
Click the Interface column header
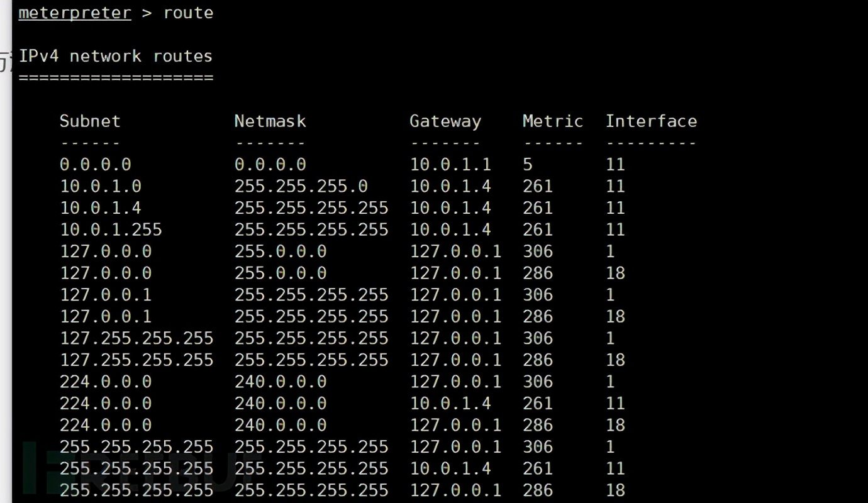651,121
